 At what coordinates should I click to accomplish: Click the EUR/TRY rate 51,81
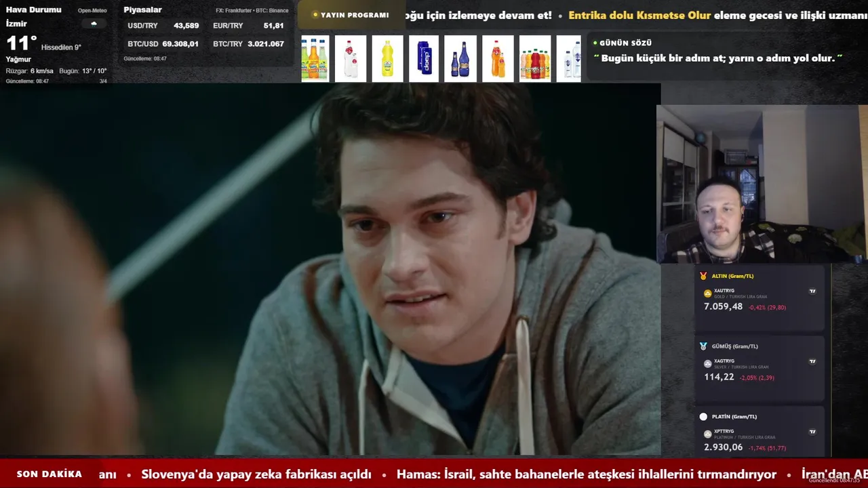[x=274, y=26]
